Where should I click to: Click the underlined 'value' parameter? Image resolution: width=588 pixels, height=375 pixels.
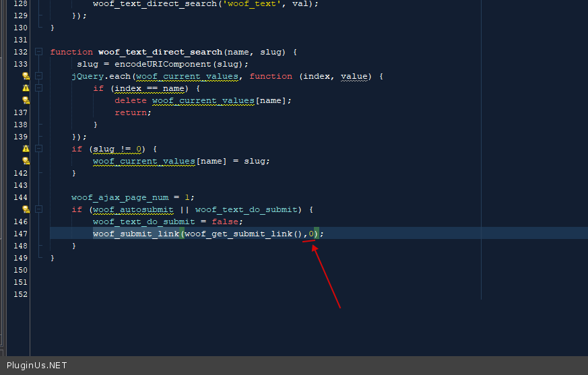pyautogui.click(x=354, y=76)
